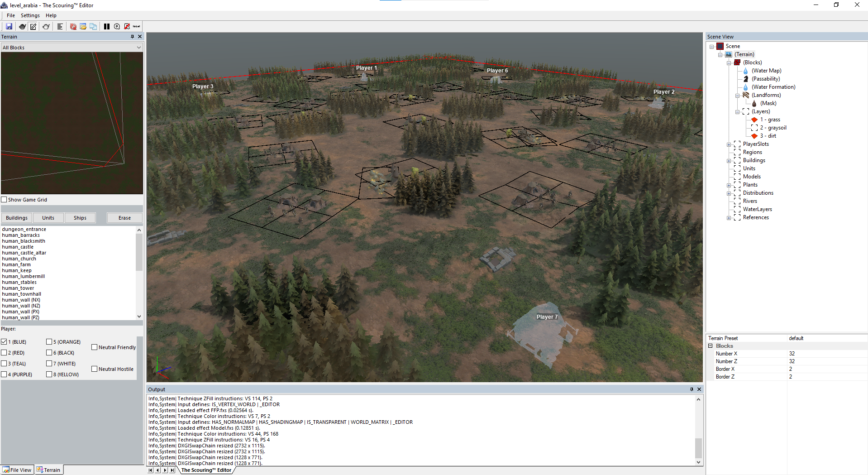Select human_barracks in the building list
The image size is (868, 475).
[21, 235]
